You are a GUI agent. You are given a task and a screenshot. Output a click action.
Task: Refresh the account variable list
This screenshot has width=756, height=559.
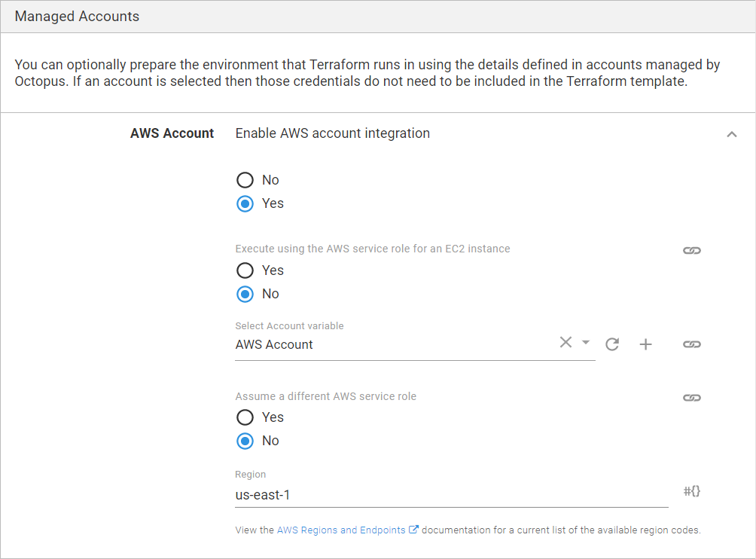pos(611,344)
